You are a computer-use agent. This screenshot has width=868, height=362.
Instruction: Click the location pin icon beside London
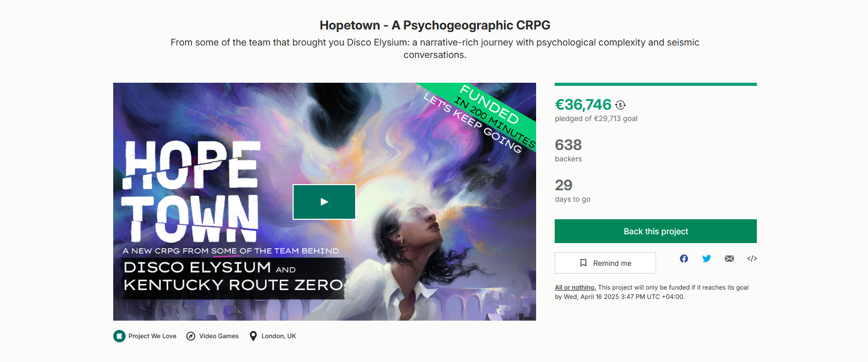253,336
